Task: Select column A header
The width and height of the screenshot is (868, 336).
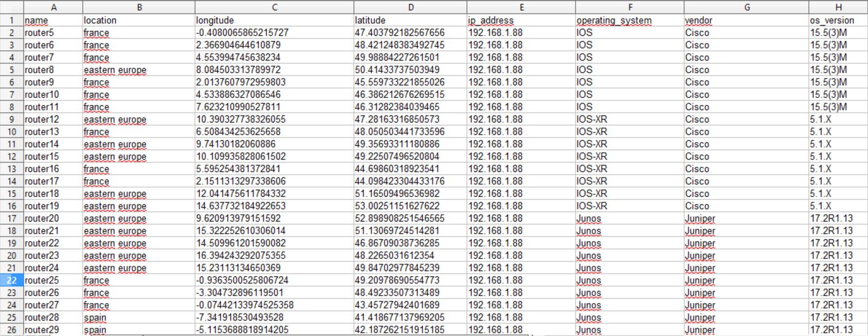Action: click(x=53, y=7)
